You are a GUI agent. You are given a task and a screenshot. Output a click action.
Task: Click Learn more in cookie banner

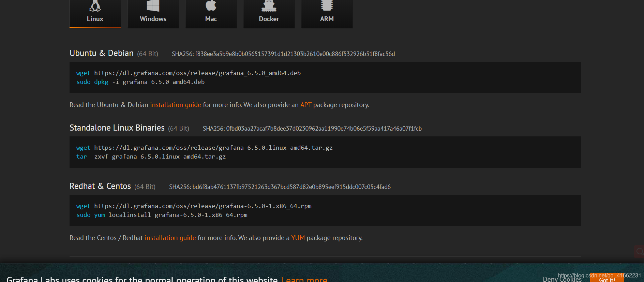304,279
